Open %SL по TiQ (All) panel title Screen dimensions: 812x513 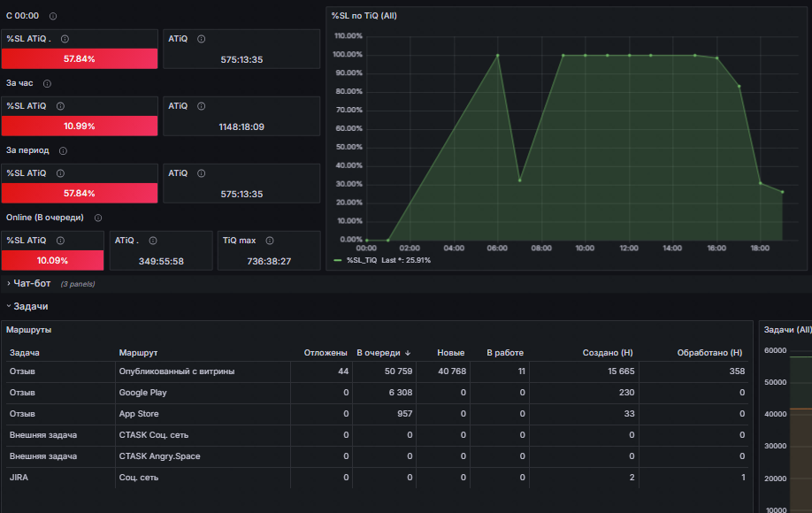pyautogui.click(x=364, y=16)
